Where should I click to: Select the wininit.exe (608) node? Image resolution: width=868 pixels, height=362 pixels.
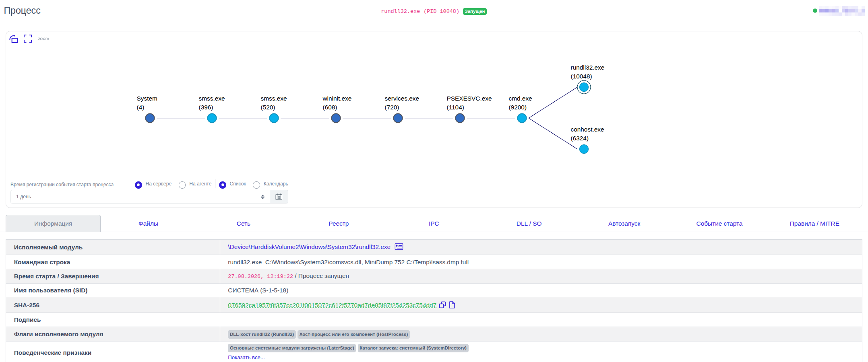[x=336, y=118]
